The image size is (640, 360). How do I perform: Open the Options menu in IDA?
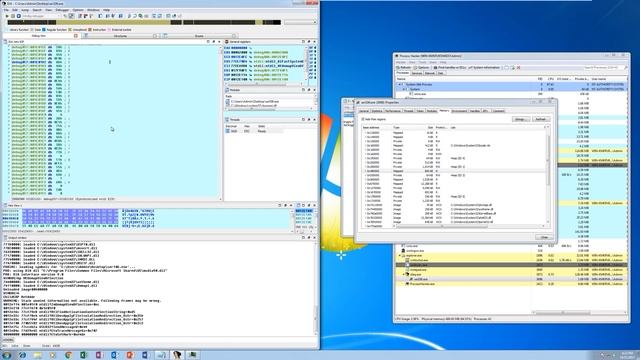point(78,10)
